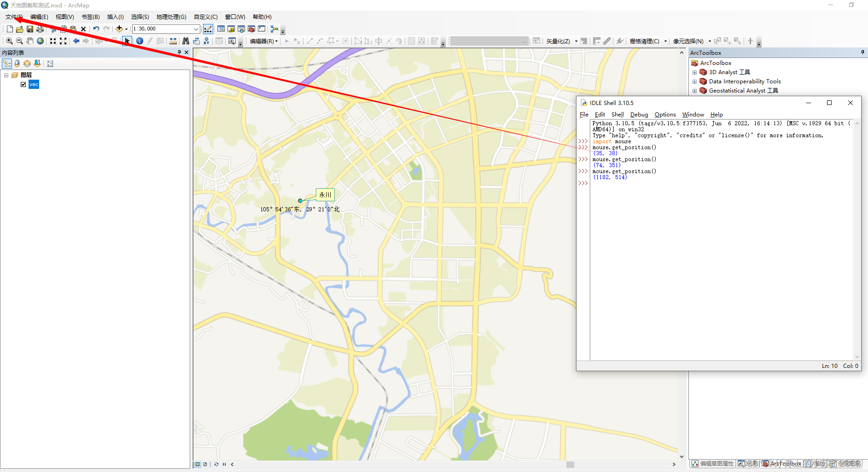
Task: Open the 编辑(E) menu
Action: 39,17
